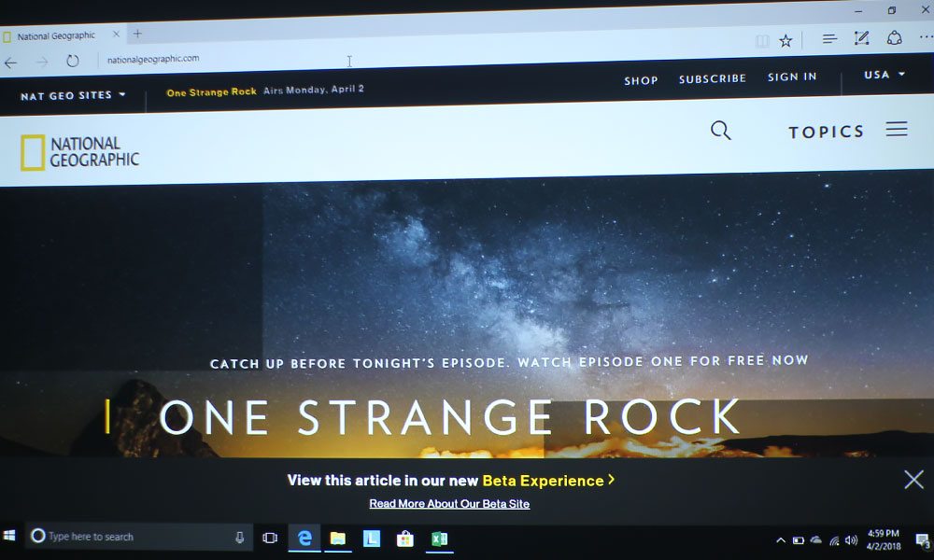
Task: Open Edge more options ellipsis menu
Action: point(926,37)
